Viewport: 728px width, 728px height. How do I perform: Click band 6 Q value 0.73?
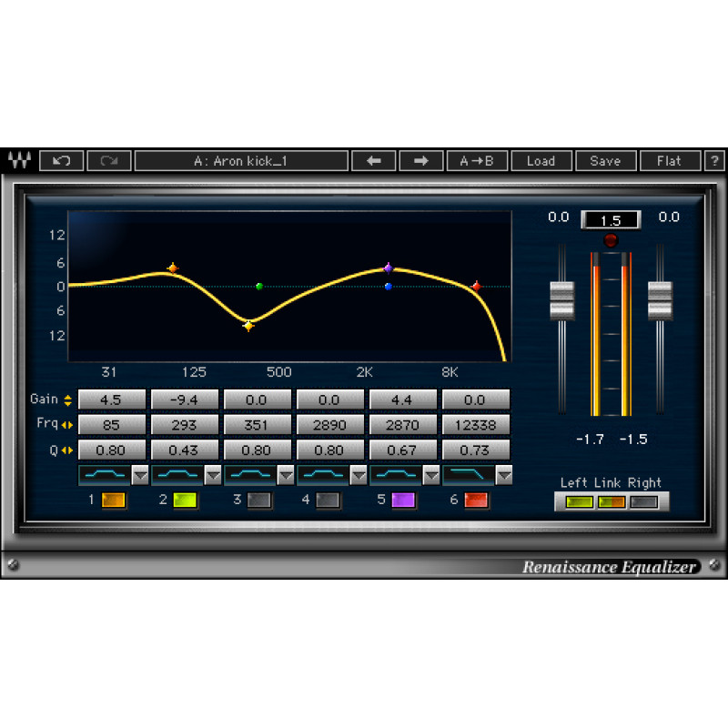click(476, 450)
